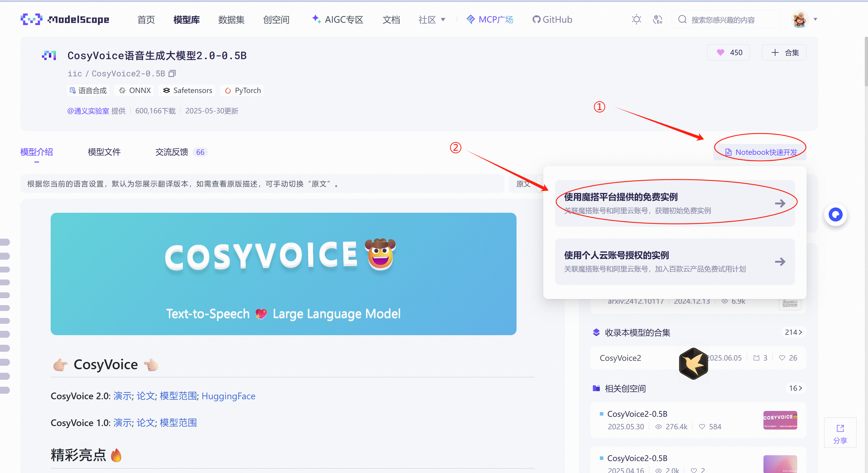
Task: Switch description to 原文
Action: (523, 184)
